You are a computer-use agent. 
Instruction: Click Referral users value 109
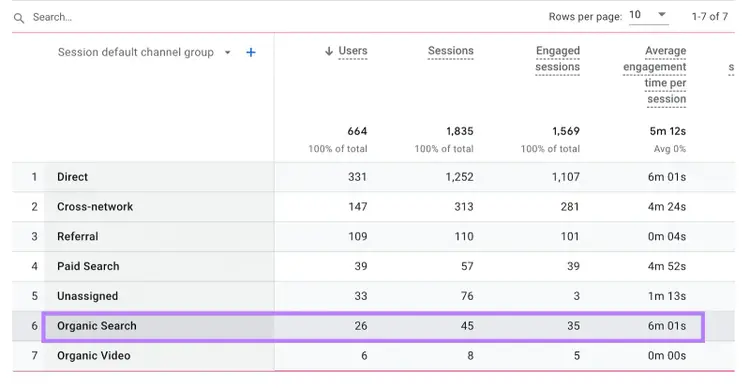(358, 236)
